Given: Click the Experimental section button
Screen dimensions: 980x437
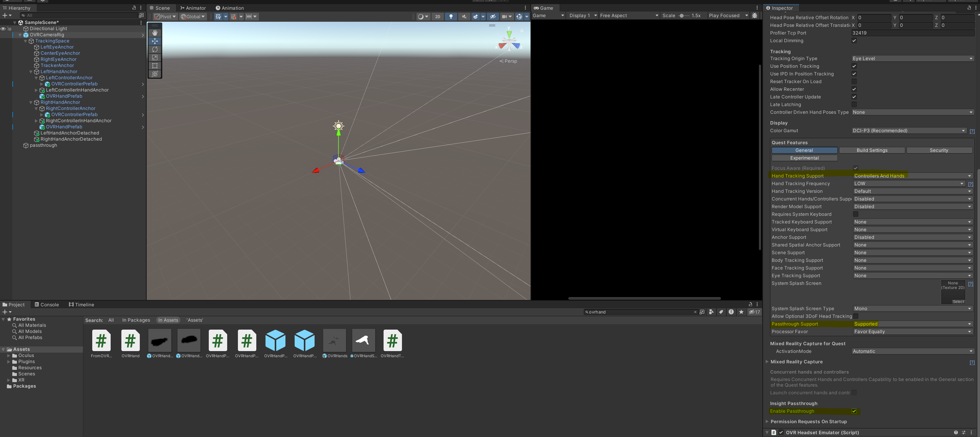Looking at the screenshot, I should 804,158.
